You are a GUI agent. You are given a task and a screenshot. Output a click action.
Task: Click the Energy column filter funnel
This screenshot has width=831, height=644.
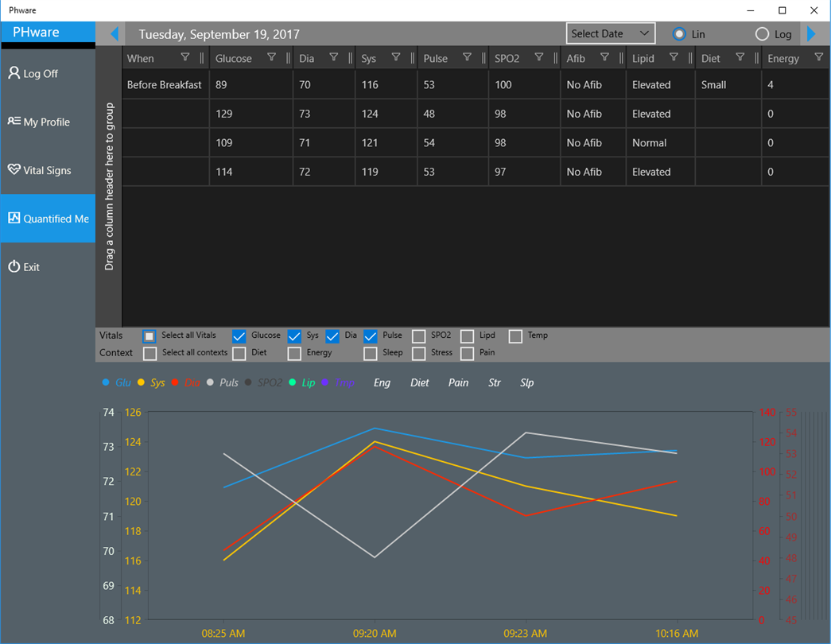click(819, 57)
